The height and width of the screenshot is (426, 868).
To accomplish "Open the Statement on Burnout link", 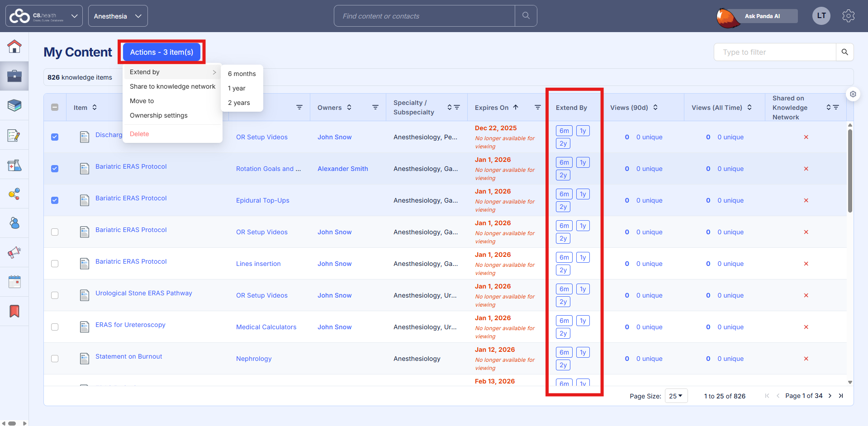I will (x=128, y=356).
